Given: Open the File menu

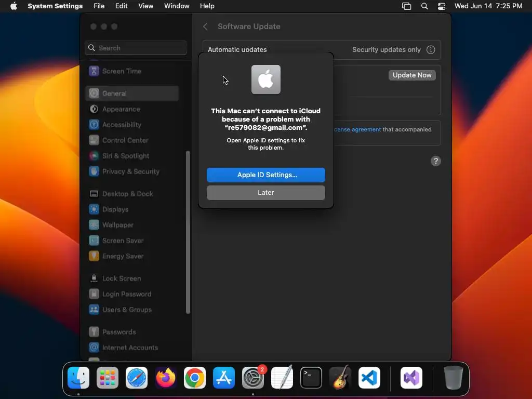Looking at the screenshot, I should tap(99, 6).
